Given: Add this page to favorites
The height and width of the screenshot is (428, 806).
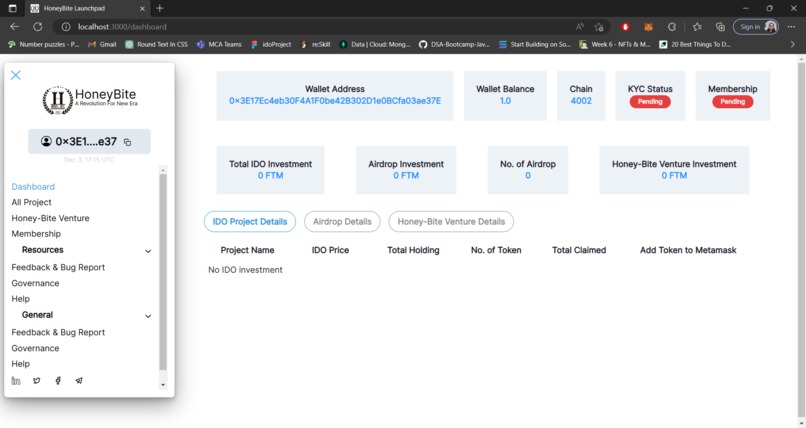Looking at the screenshot, I should pos(599,27).
